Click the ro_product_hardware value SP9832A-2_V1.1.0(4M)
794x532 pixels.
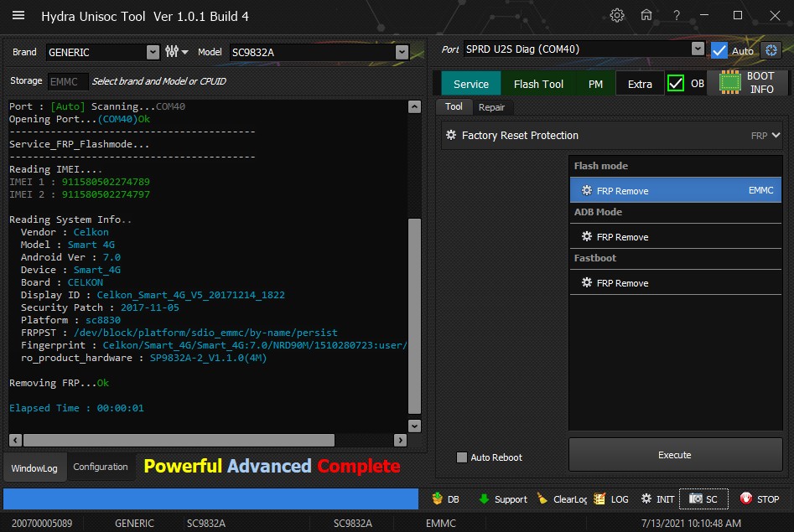[208, 358]
